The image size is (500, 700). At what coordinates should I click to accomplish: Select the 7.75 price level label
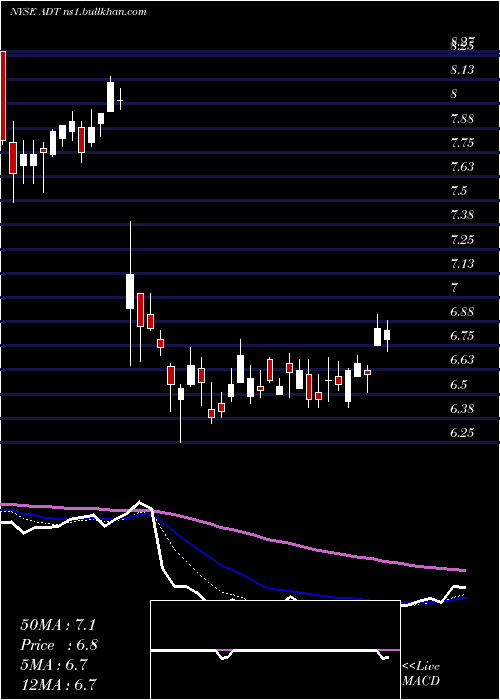coord(462,143)
